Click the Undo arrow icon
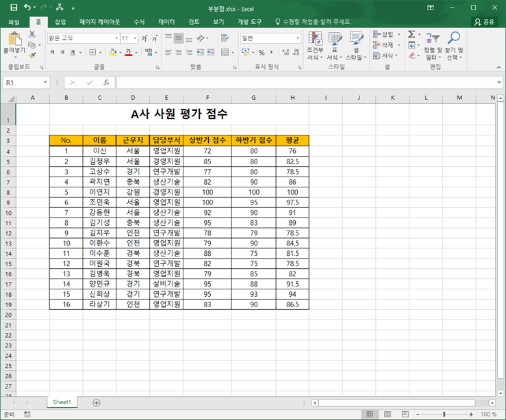506x420 pixels. [28, 8]
